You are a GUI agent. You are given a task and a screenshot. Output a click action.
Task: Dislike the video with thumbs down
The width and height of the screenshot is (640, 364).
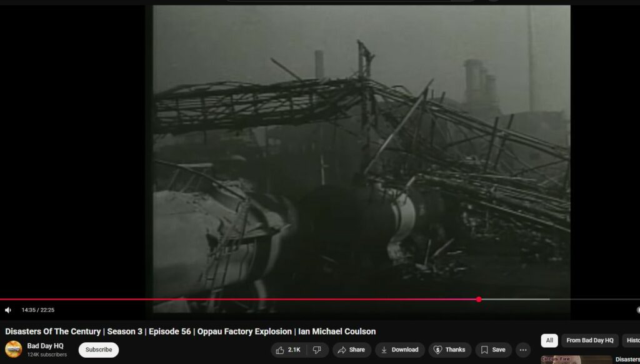coord(317,350)
